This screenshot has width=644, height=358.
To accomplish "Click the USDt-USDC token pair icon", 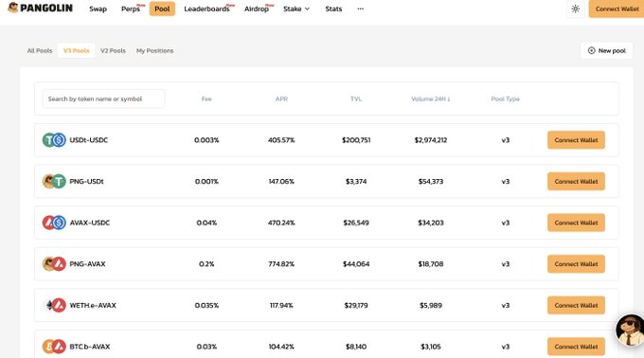I will pyautogui.click(x=54, y=140).
